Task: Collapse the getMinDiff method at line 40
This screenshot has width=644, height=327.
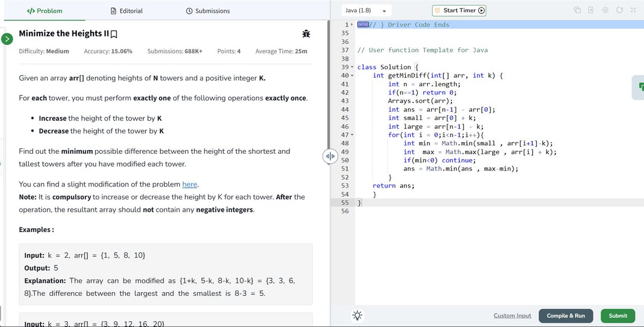Action: click(352, 76)
